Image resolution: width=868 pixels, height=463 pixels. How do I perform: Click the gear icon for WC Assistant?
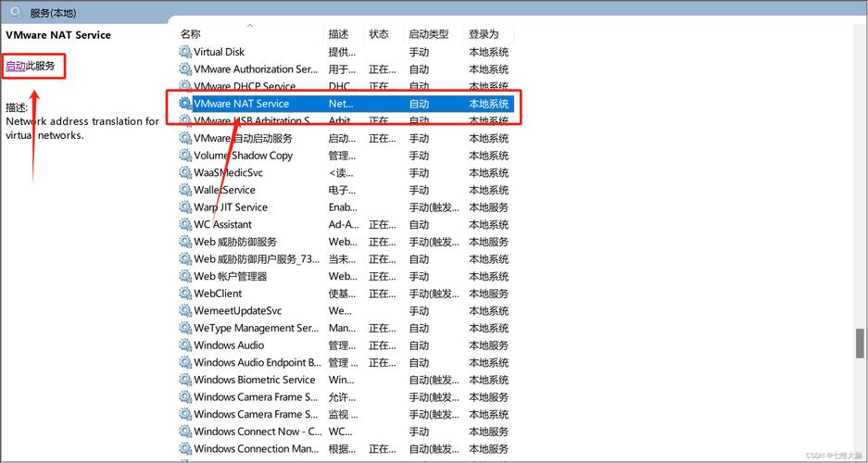coord(185,225)
